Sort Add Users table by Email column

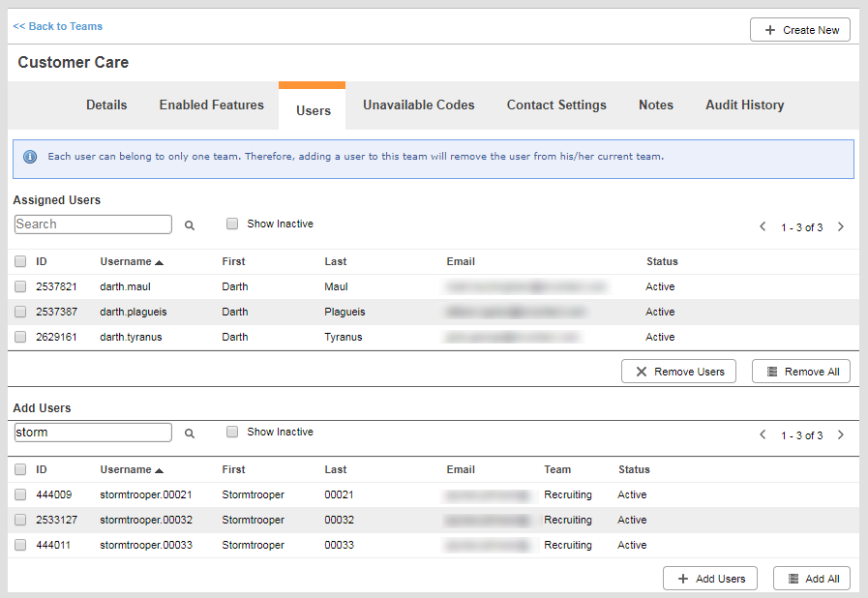coord(461,469)
